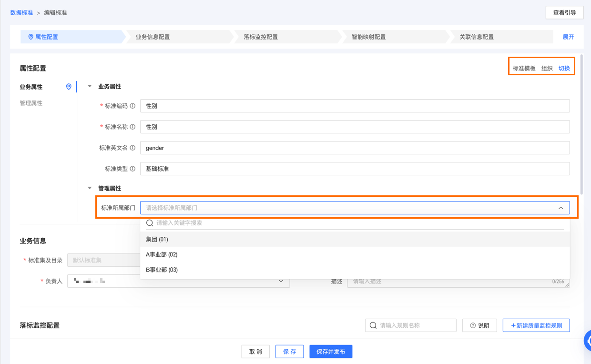Click 请输入规则名称 search field
591x364 pixels.
410,325
